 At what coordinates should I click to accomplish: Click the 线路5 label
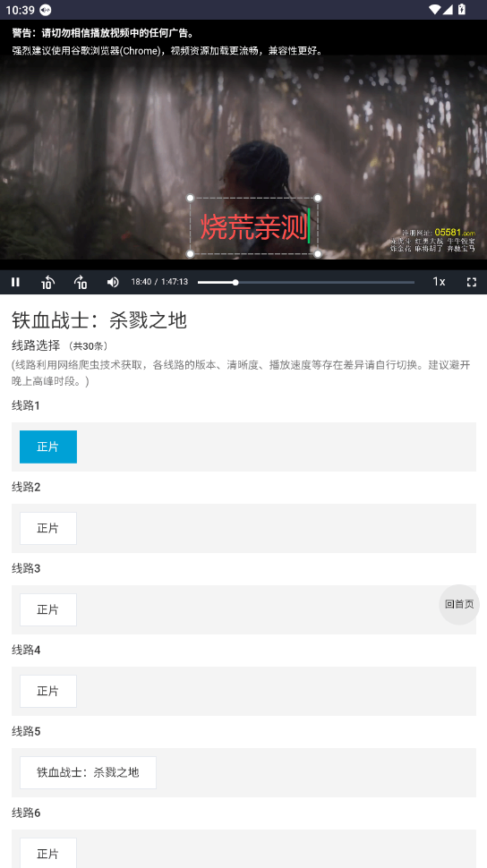(x=26, y=731)
